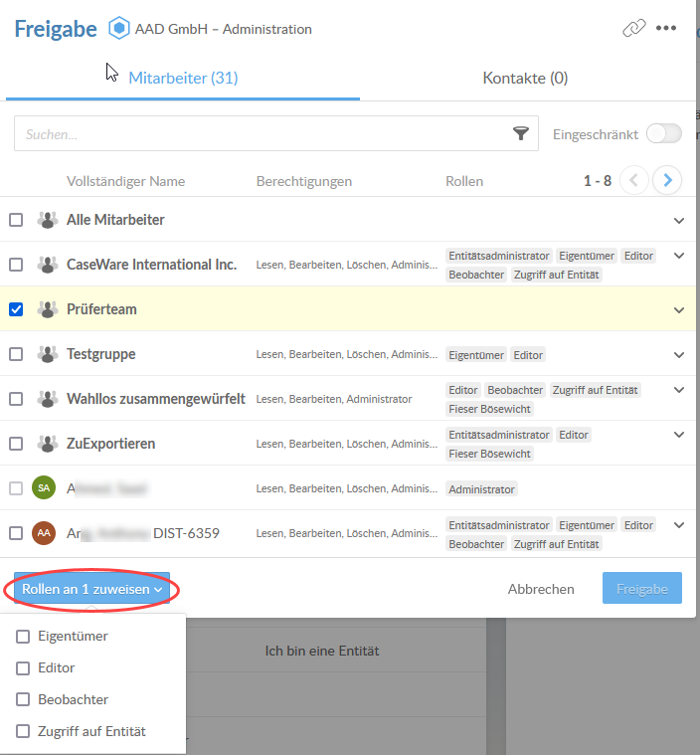The width and height of the screenshot is (700, 755).
Task: Click Ich bin eine Entität in background
Action: (x=322, y=651)
